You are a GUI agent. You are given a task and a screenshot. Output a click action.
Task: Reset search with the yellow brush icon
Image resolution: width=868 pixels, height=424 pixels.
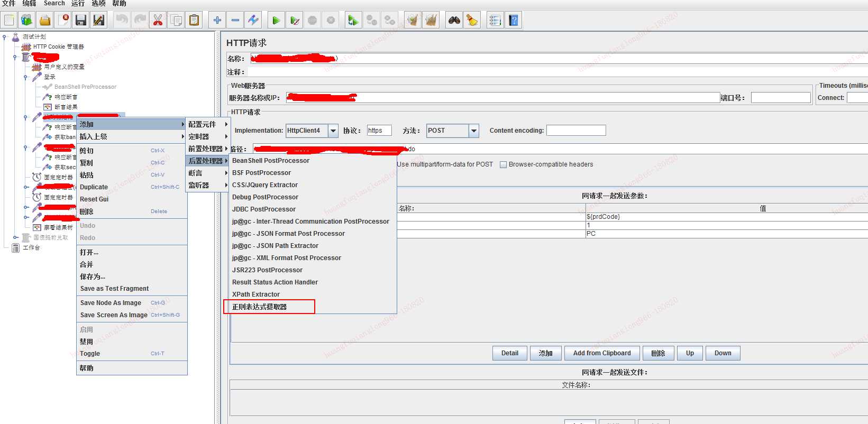(x=472, y=20)
